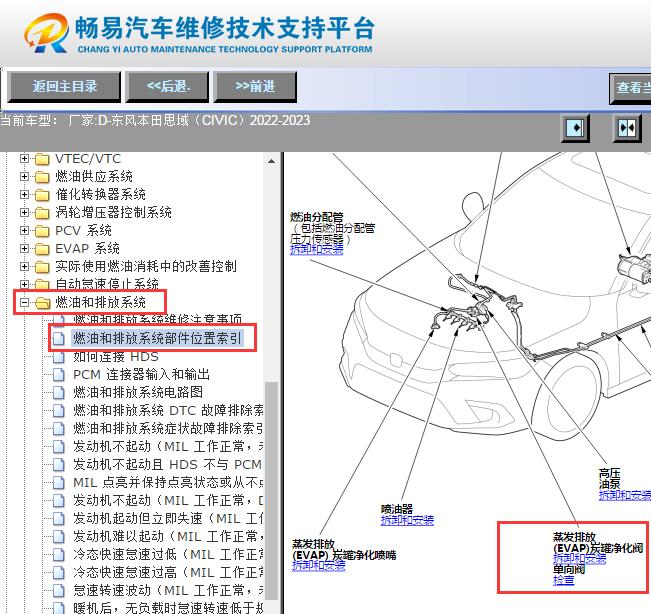Expand the 实际使用燃油消耗中的改善控制 folder
Screen dimensions: 651x614
(24, 266)
